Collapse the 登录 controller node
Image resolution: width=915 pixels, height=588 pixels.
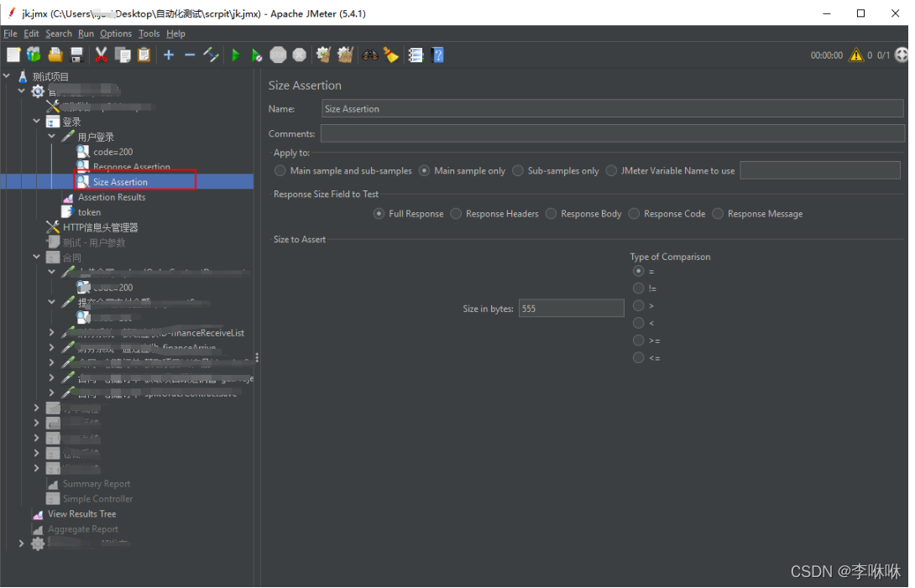point(36,122)
